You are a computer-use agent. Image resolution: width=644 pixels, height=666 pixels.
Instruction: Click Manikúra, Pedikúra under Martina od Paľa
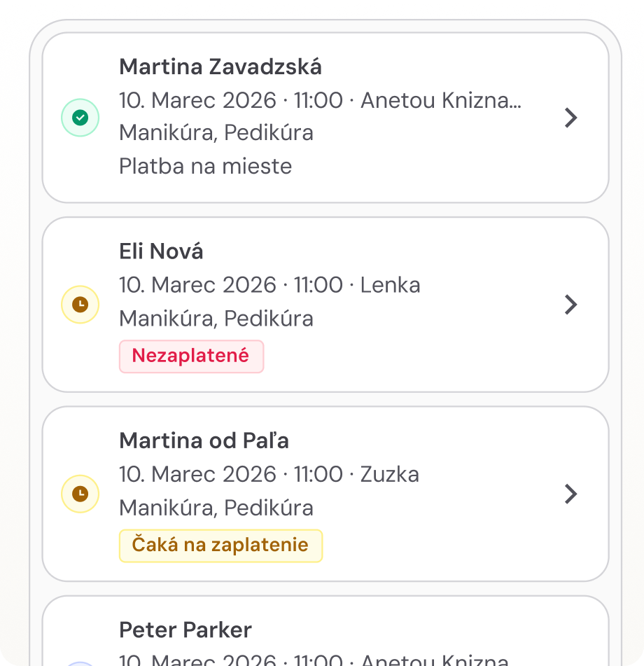pos(216,508)
